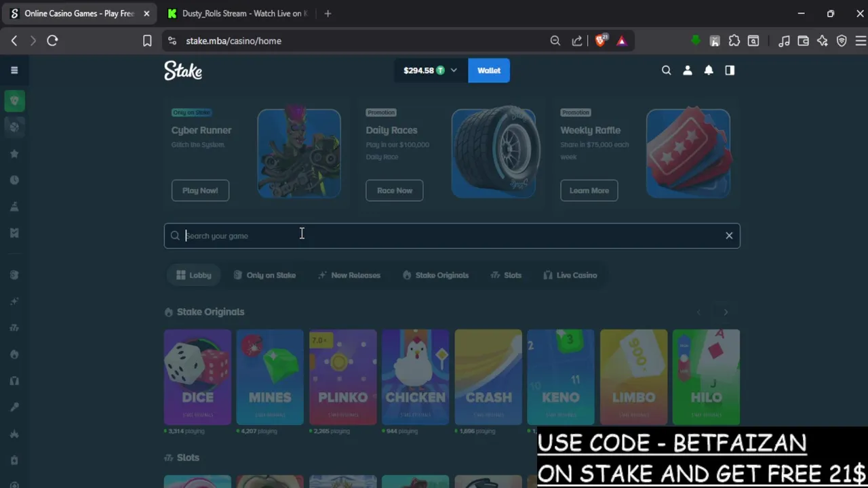Open Recent clock icon in sidebar
Viewport: 868px width, 488px height.
coord(14,180)
